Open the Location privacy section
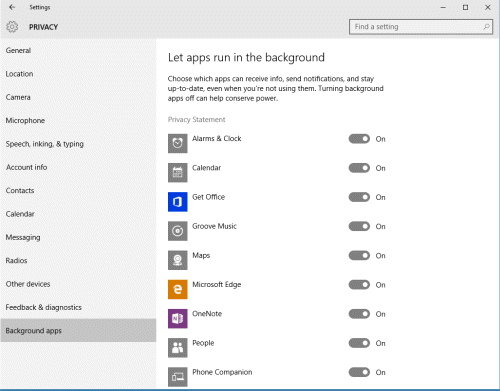Screen dimensions: 500x391 (78, 74)
